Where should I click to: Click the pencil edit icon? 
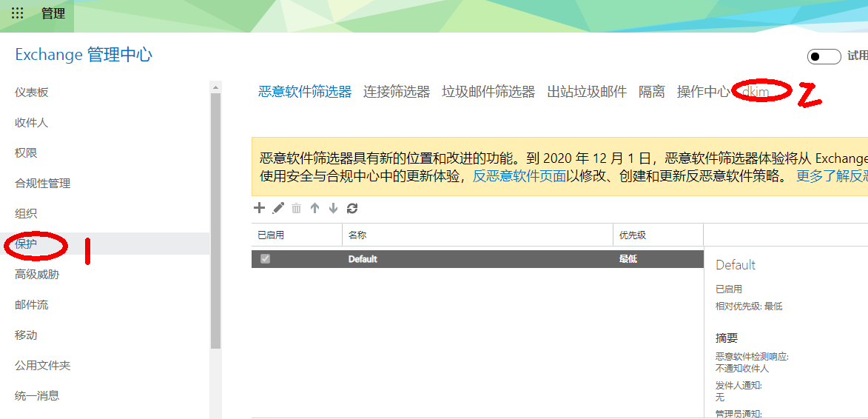278,208
